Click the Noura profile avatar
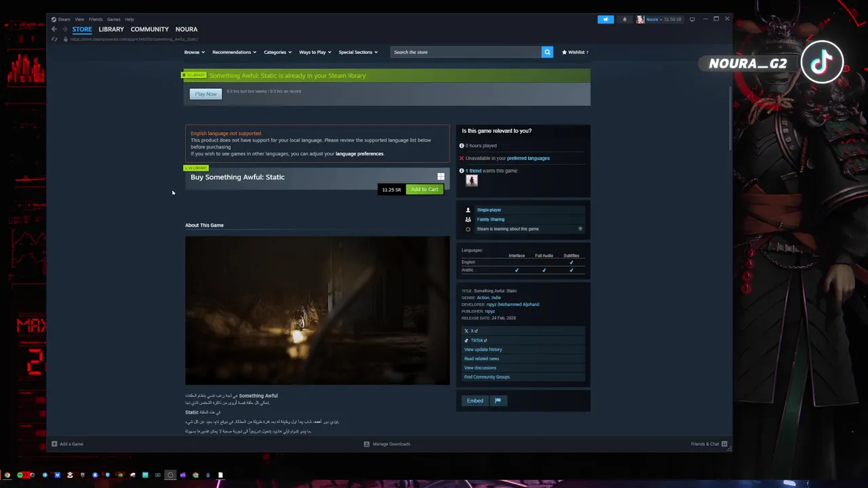Screen dimensions: 868x488 640,19
